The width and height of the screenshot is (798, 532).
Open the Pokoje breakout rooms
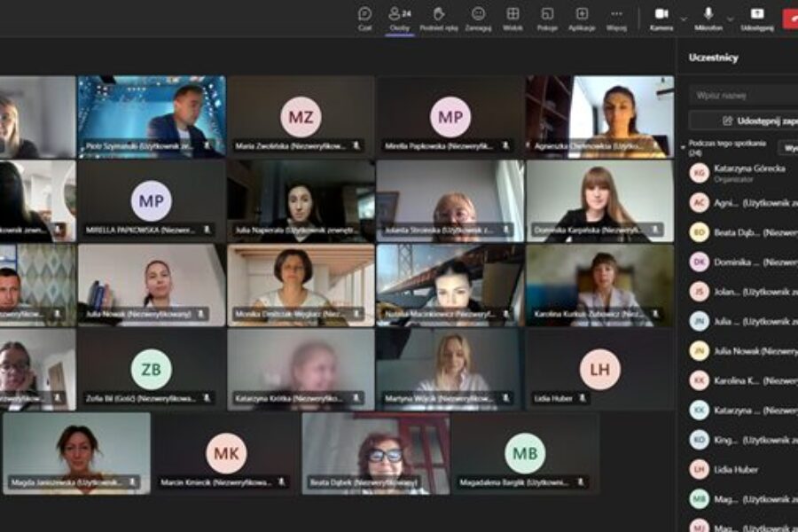(547, 19)
